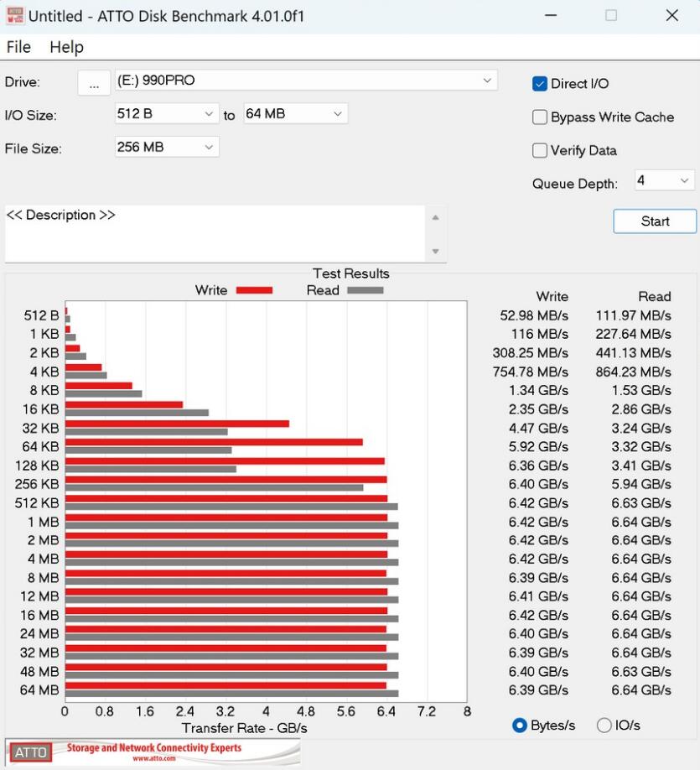Click the 4.47 GB/s write value
This screenshot has height=770, width=700.
coord(538,429)
